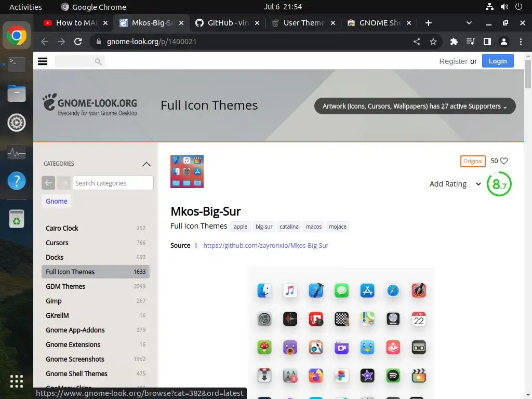
Task: Click the Original badge
Action: point(473,161)
